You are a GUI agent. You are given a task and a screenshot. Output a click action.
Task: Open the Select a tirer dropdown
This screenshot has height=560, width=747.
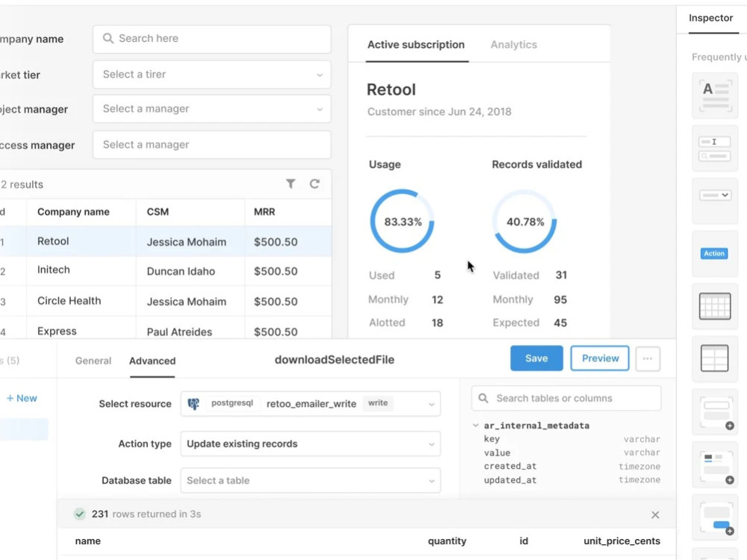pos(211,75)
